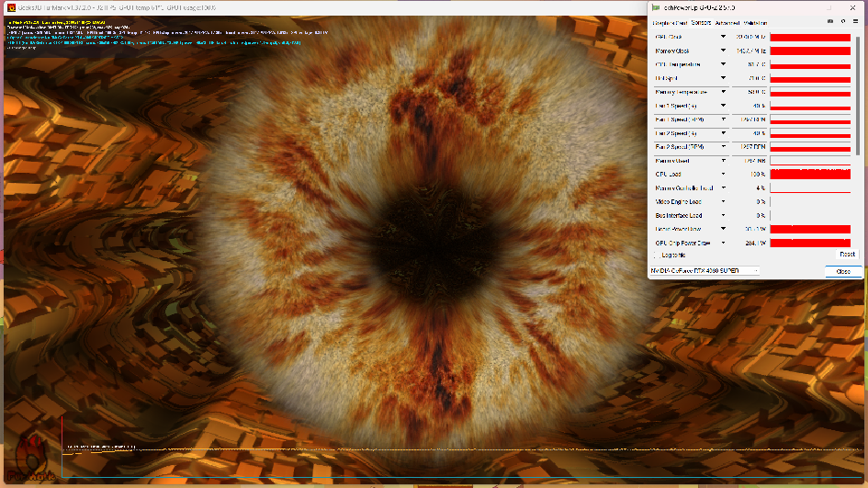Switch to the Advanced tab
This screenshot has height=488, width=868.
pos(727,21)
